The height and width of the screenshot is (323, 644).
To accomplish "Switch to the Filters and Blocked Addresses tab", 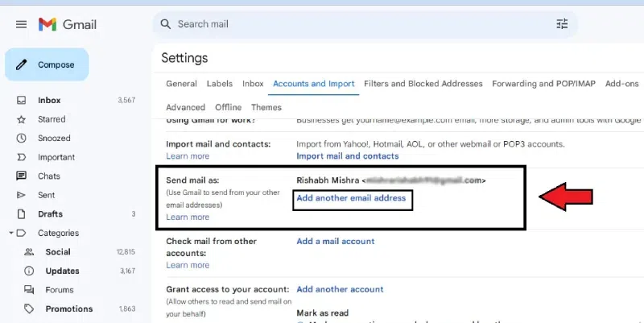I will pos(423,84).
